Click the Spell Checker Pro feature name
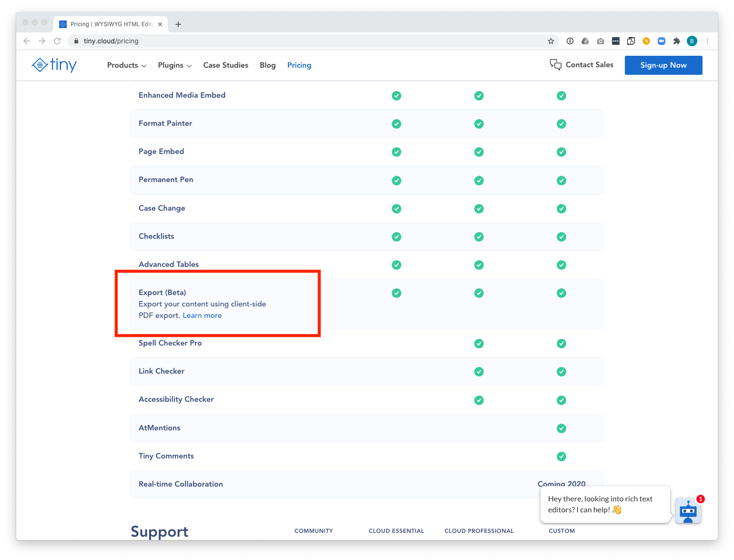 pos(170,343)
